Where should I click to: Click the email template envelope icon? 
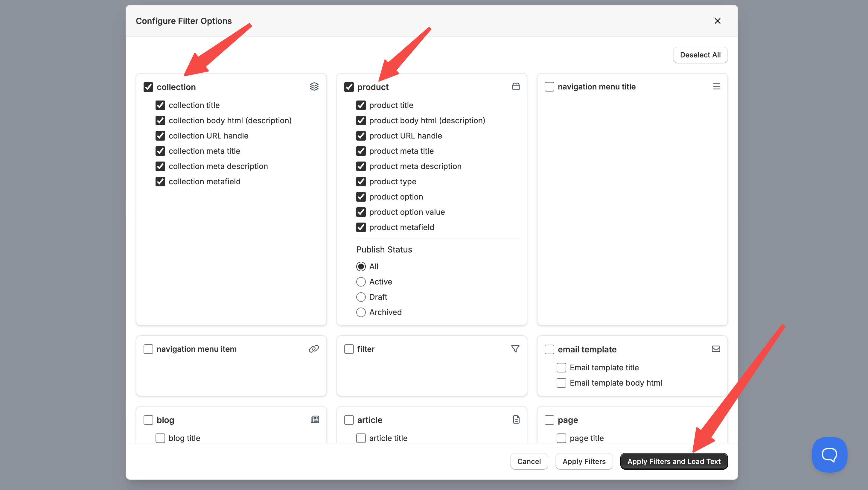point(716,349)
